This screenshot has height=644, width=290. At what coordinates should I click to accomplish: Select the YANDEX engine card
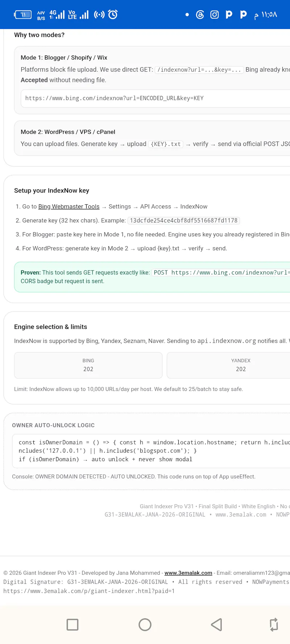coord(228,365)
